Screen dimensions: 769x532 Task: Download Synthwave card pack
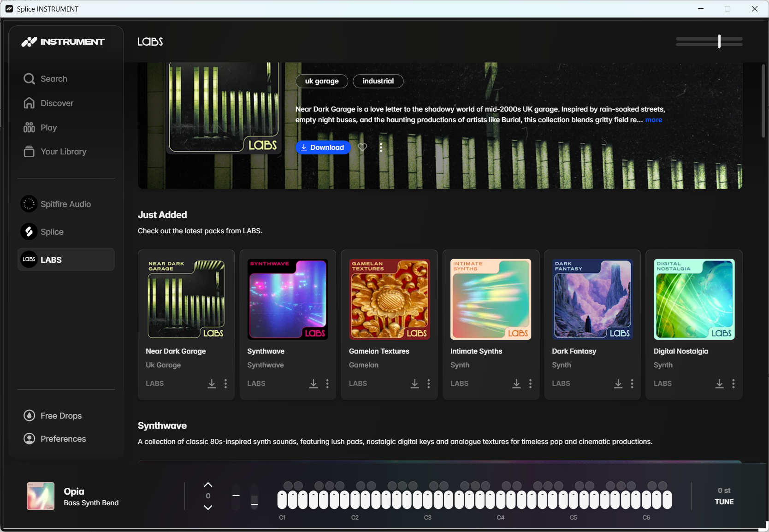point(314,384)
